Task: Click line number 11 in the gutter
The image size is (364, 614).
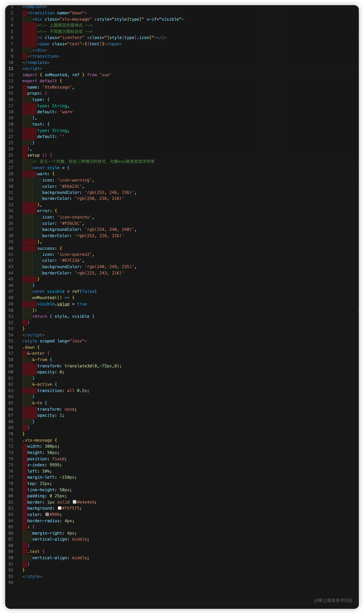Action: (x=11, y=68)
